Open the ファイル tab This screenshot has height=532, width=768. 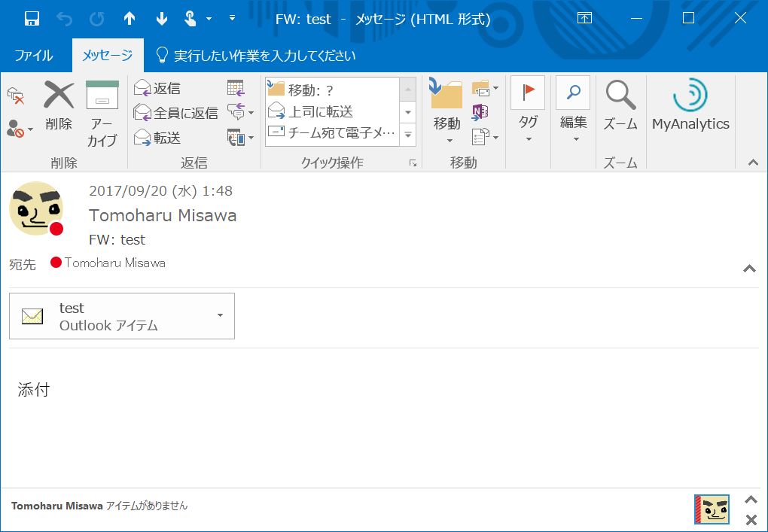34,55
